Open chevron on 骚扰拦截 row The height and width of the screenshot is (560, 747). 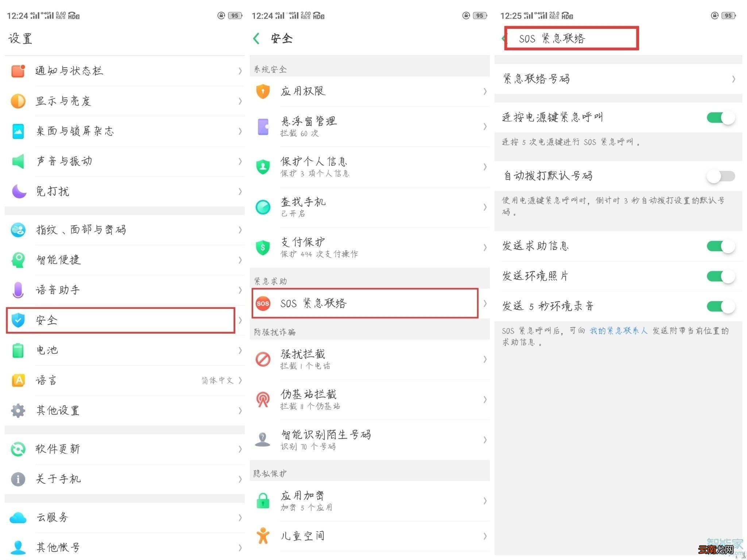pos(485,359)
